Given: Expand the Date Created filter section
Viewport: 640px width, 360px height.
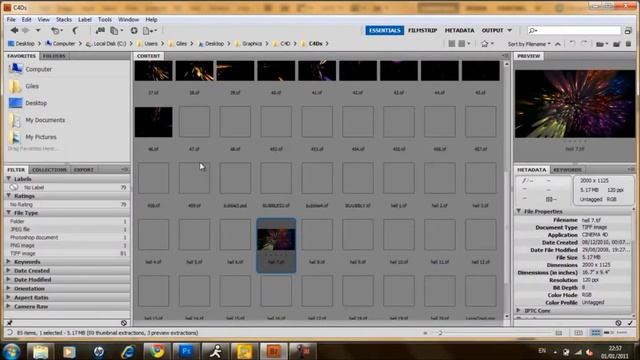Looking at the screenshot, I should [x=9, y=271].
